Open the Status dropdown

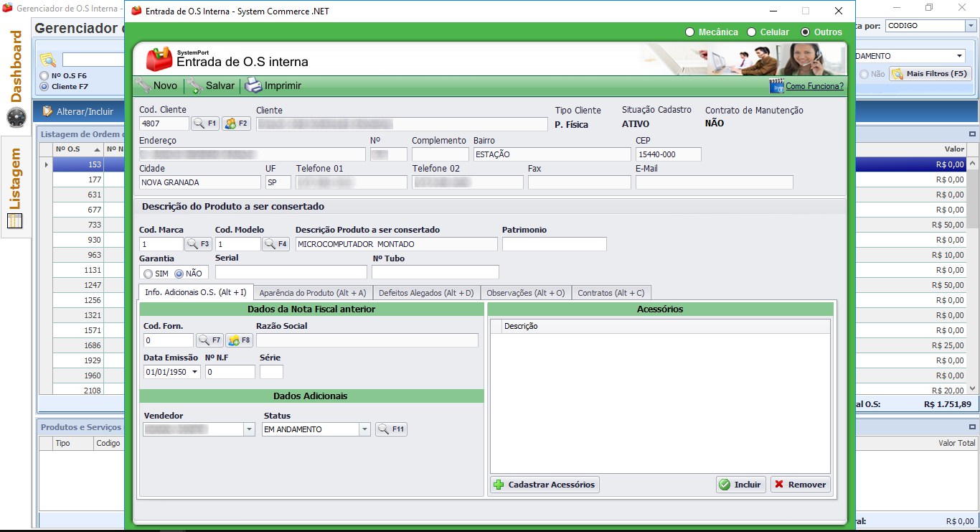[x=364, y=429]
